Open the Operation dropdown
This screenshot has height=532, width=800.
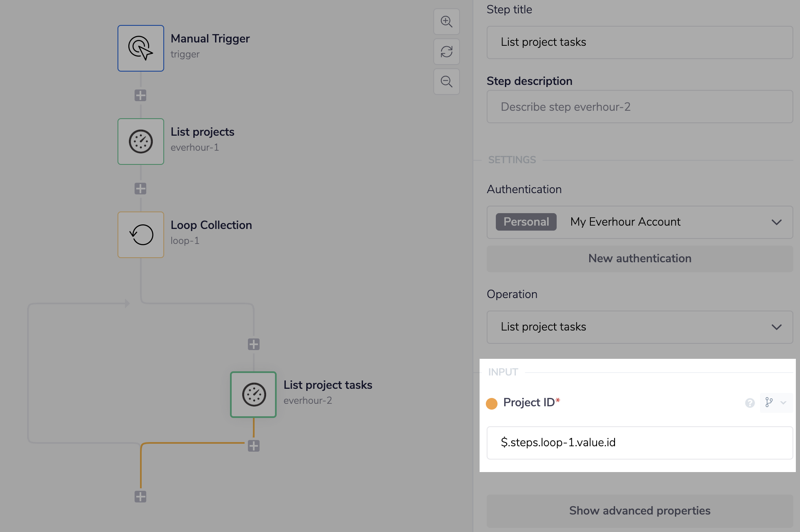[640, 327]
